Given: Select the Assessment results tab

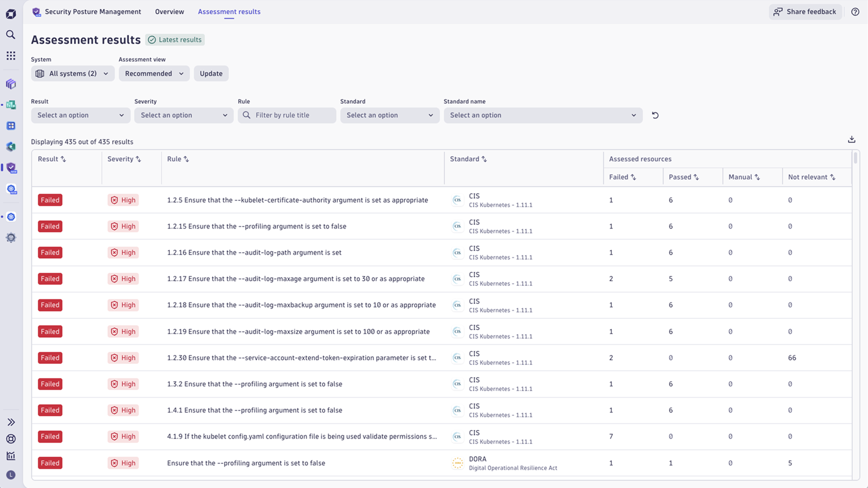Looking at the screenshot, I should pos(229,12).
